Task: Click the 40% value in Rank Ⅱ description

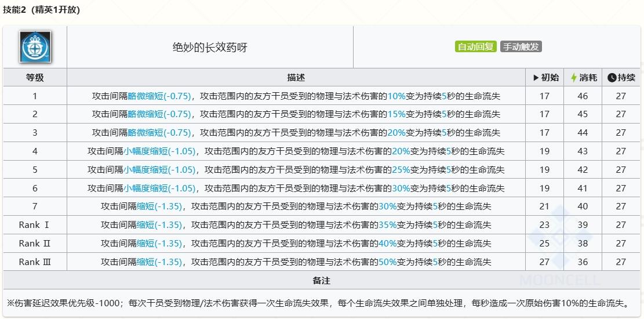Action: pyautogui.click(x=388, y=244)
